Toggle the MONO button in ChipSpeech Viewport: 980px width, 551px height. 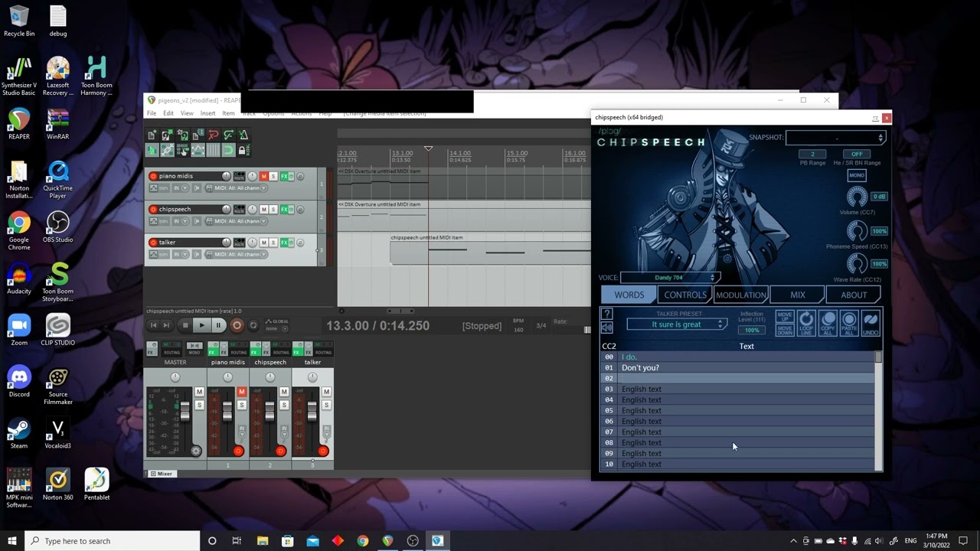click(856, 175)
